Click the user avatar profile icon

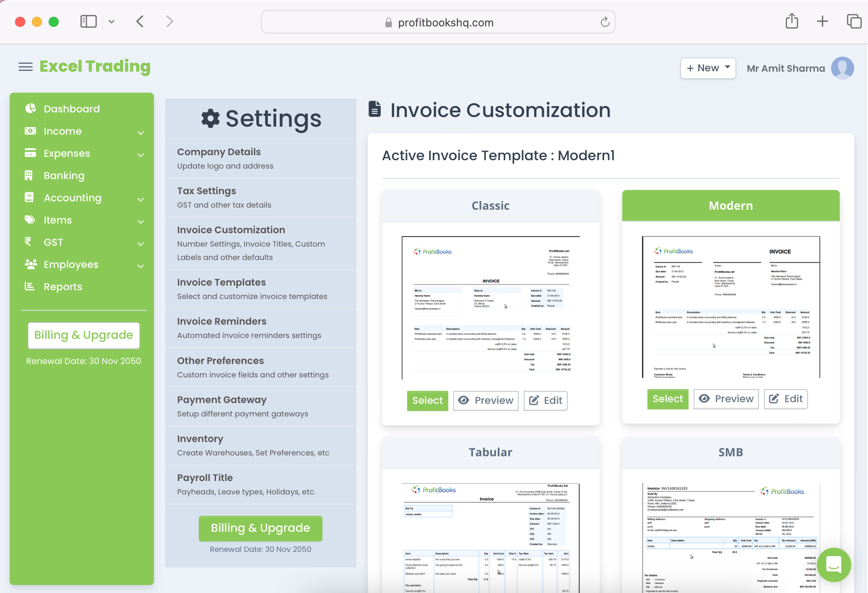842,68
